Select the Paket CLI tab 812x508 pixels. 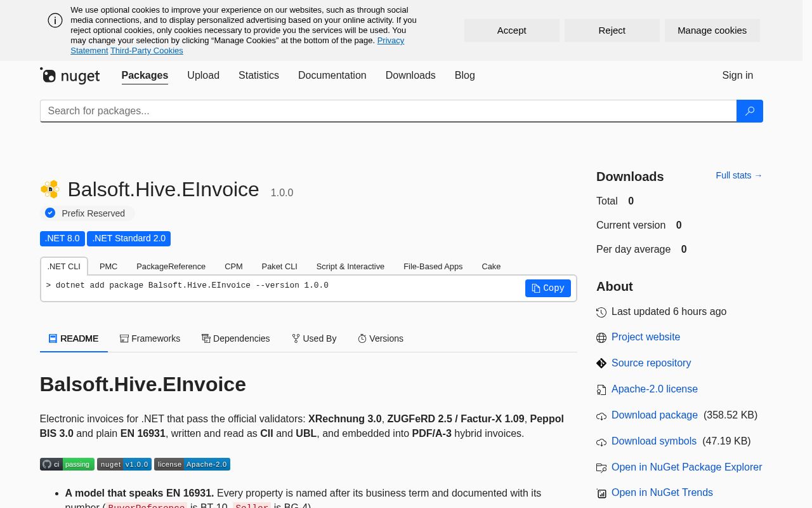point(279,266)
